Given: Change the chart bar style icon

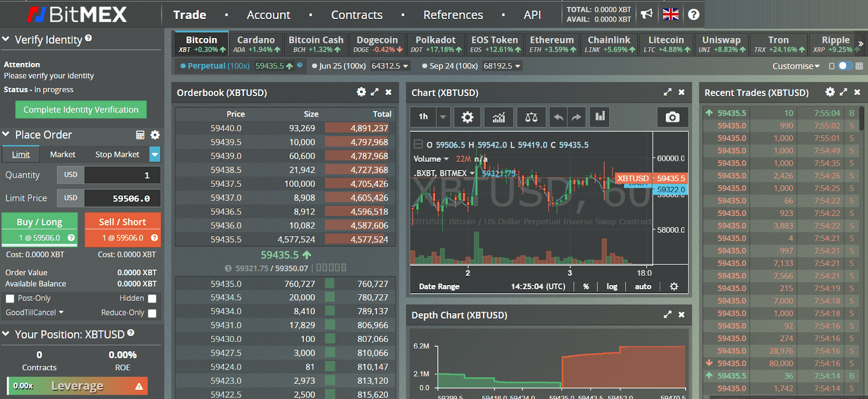Looking at the screenshot, I should click(x=600, y=117).
